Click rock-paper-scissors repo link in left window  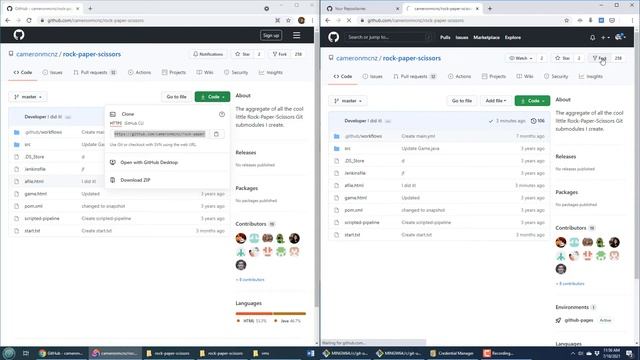click(91, 54)
